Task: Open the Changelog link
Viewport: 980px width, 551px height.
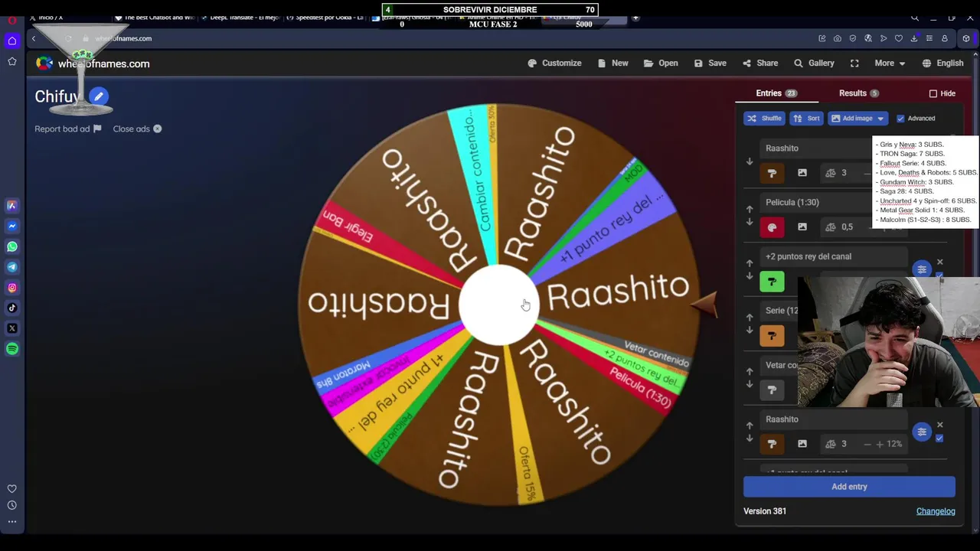Action: pyautogui.click(x=936, y=511)
